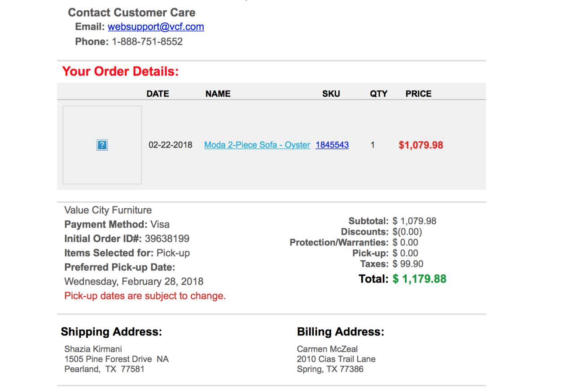Click the Wednesday, February 28, 2018 pick-up date
561x392 pixels.
(x=134, y=282)
